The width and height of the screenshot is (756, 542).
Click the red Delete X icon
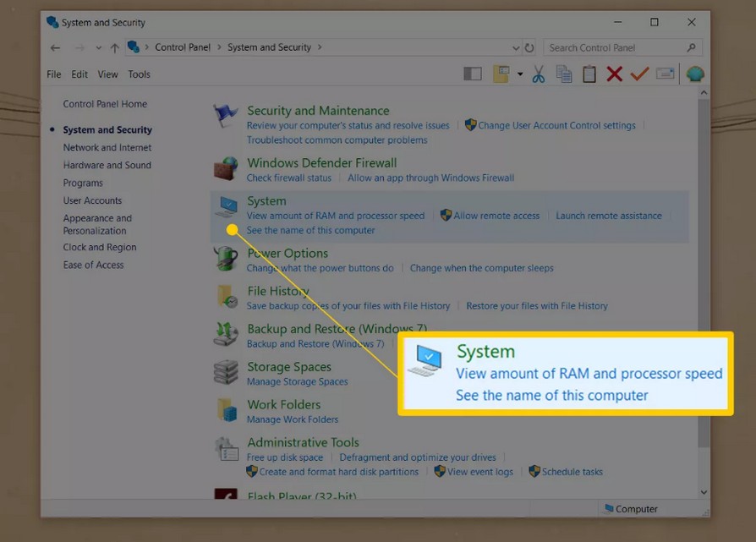pyautogui.click(x=614, y=74)
